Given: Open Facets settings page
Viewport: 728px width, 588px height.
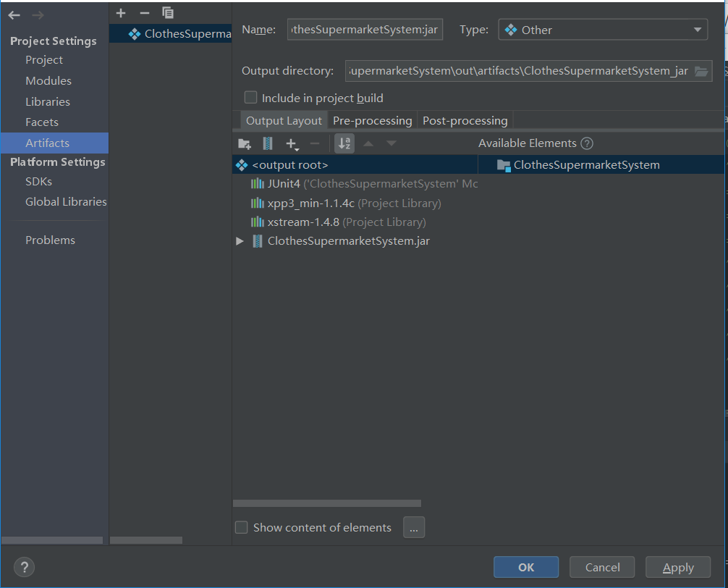Looking at the screenshot, I should (x=42, y=122).
